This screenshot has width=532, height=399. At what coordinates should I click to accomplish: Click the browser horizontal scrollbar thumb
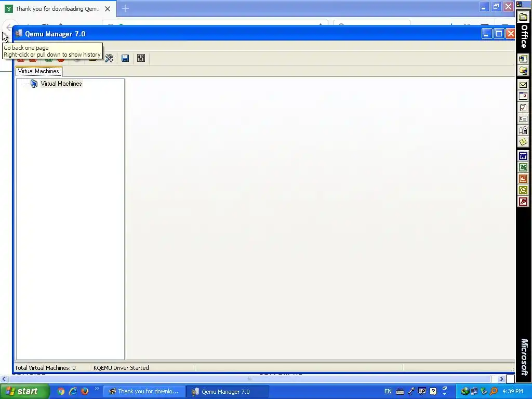[x=250, y=379]
